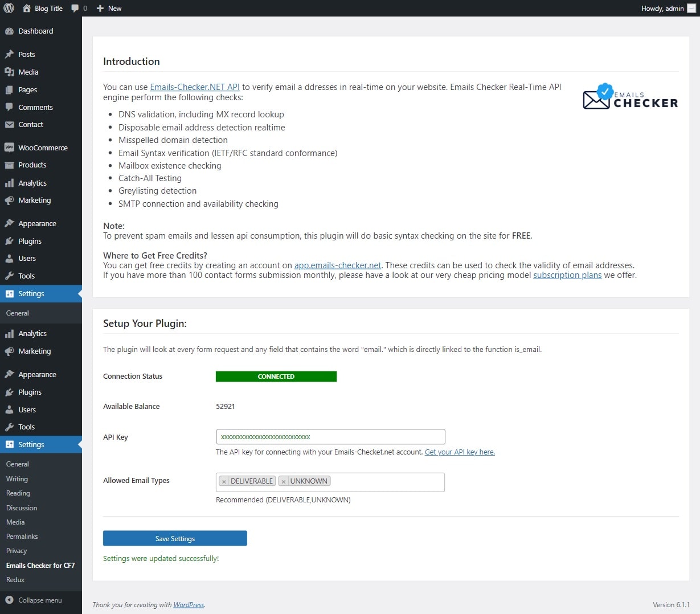Open the WordPress link in footer

pos(189,605)
